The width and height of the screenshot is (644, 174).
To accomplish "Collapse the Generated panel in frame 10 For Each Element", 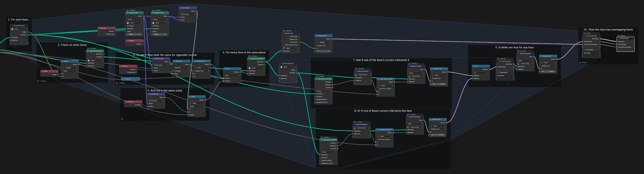I will tap(585, 50).
